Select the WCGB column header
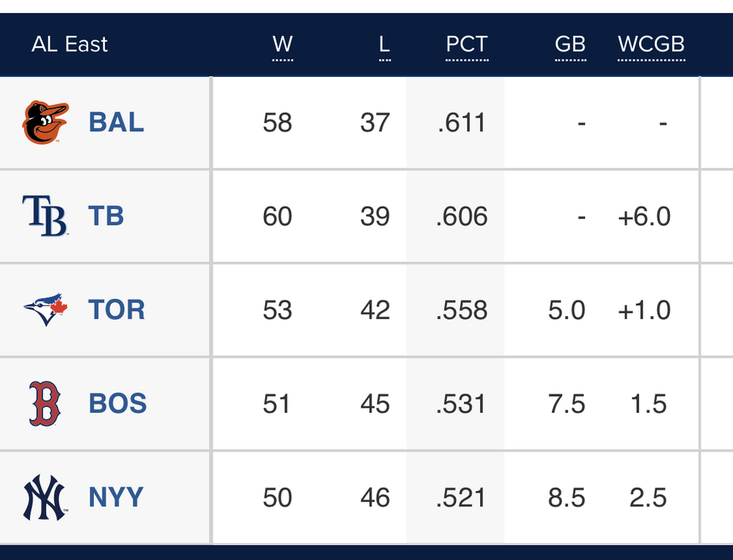Viewport: 733px width, 560px height. [651, 45]
